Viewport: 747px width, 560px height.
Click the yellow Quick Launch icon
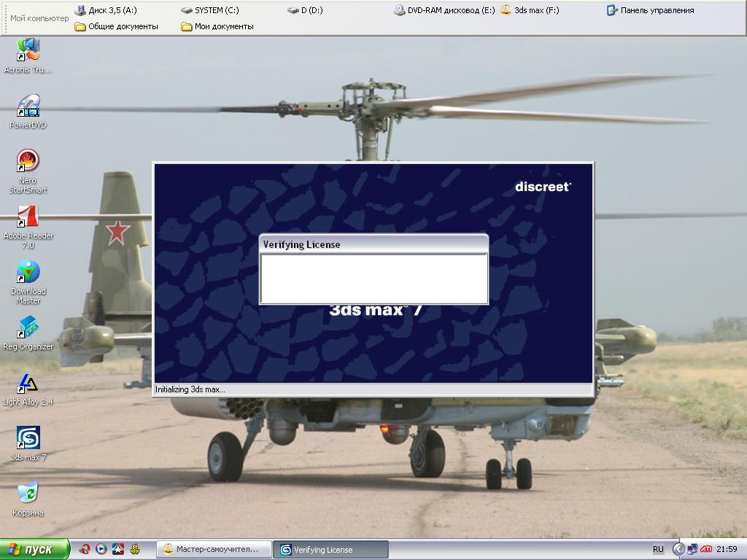(x=135, y=549)
